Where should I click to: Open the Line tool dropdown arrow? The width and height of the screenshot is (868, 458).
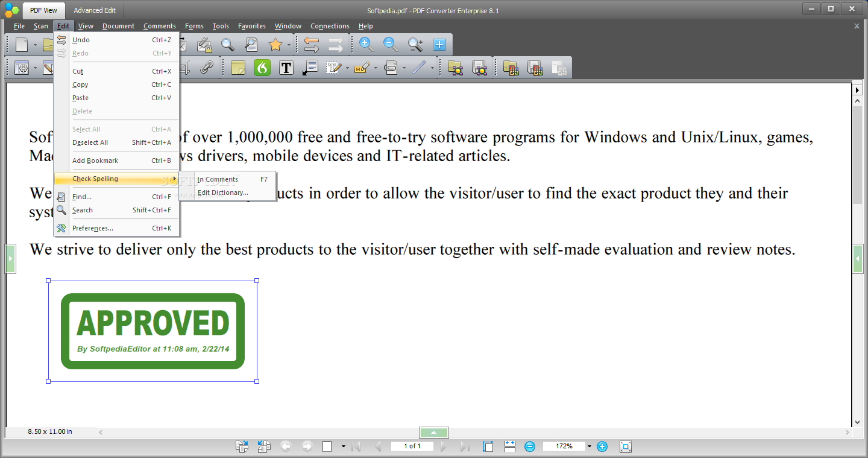[432, 68]
